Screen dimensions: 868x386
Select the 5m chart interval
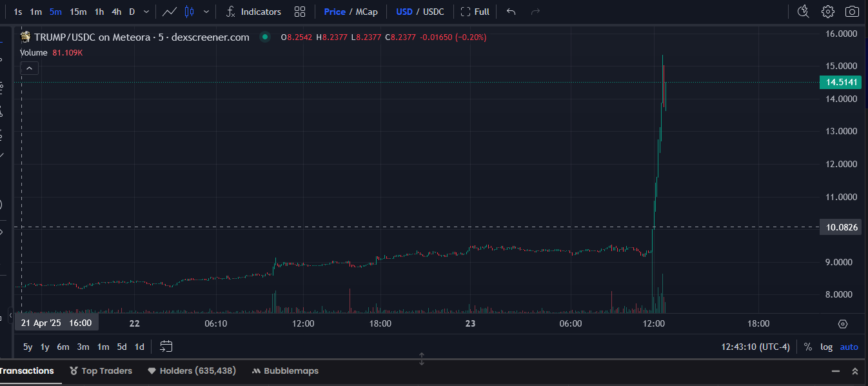click(56, 12)
